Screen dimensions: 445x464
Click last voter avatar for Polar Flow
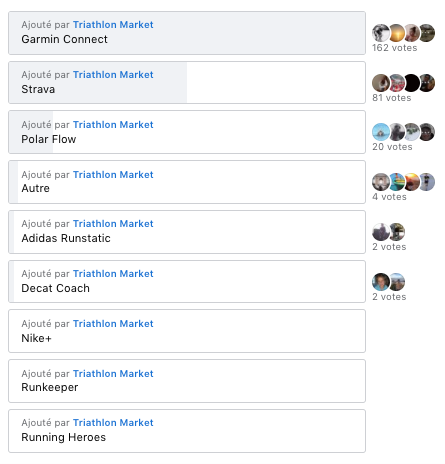click(x=427, y=132)
